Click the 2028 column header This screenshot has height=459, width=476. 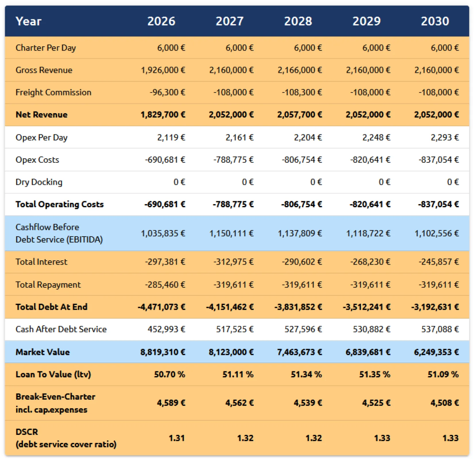point(298,21)
